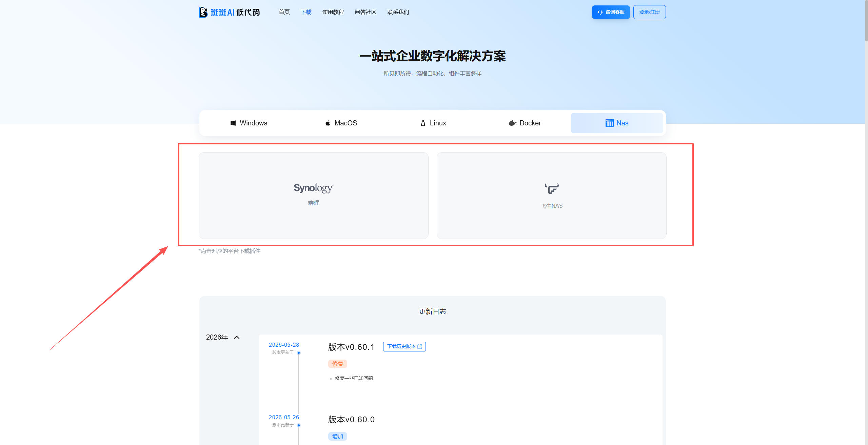Click the 修复一些已知问题 entry

pyautogui.click(x=354, y=378)
